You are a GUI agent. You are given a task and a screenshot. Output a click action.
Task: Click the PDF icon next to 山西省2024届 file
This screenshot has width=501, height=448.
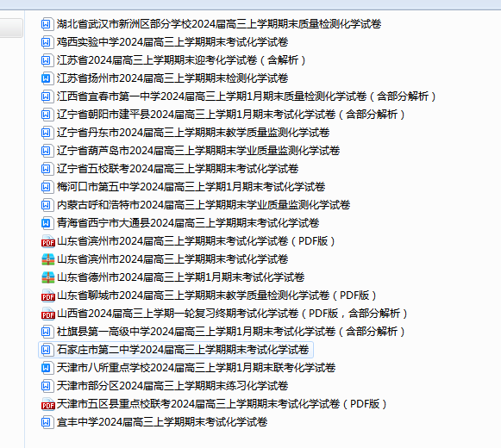(x=48, y=314)
